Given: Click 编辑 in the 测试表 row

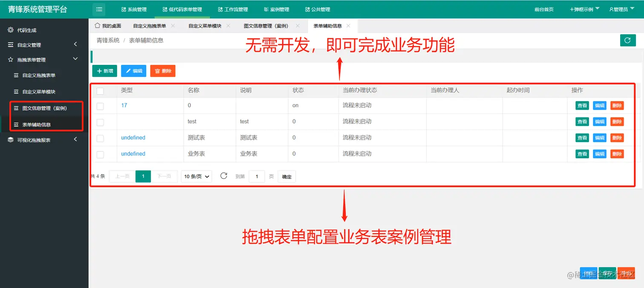Looking at the screenshot, I should 600,138.
